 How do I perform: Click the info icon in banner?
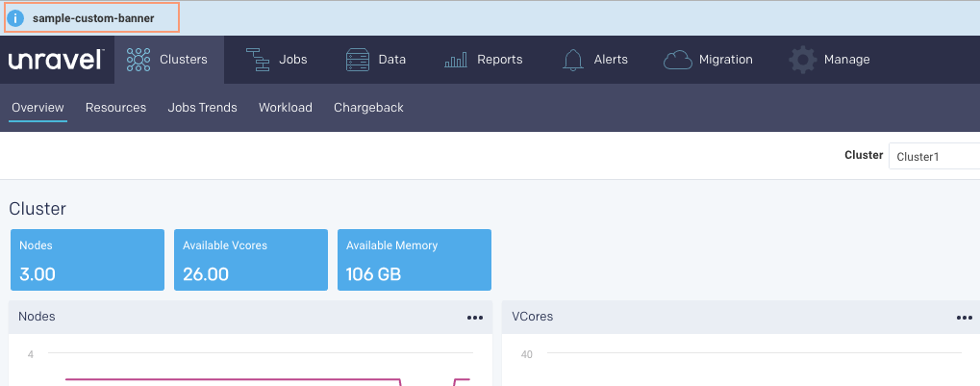tap(15, 17)
